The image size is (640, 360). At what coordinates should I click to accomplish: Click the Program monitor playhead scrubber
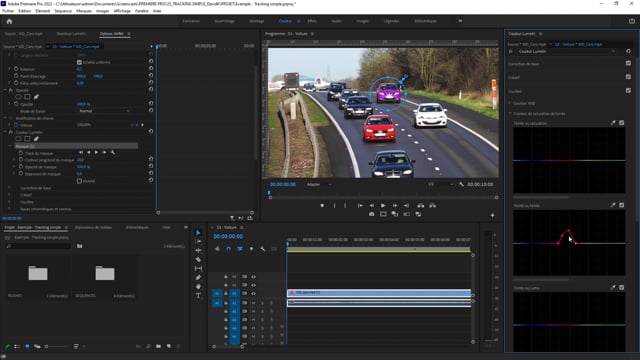[269, 193]
